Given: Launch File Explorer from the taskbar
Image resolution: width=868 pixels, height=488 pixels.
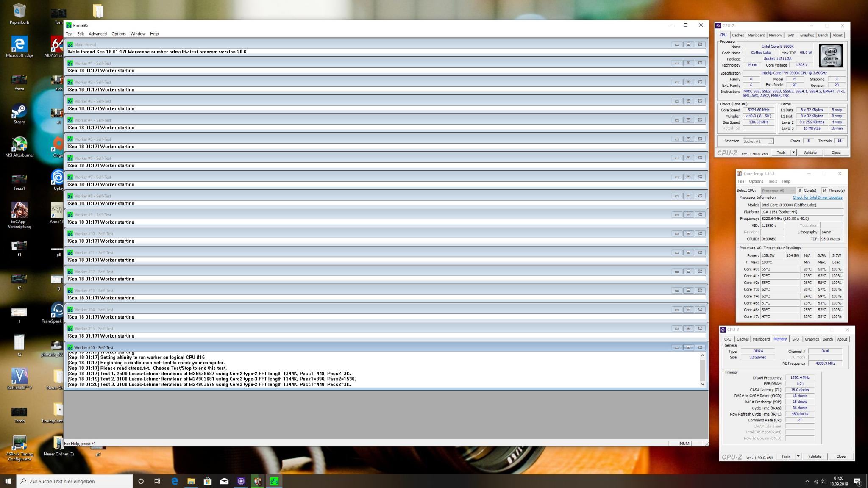Looking at the screenshot, I should 191,481.
